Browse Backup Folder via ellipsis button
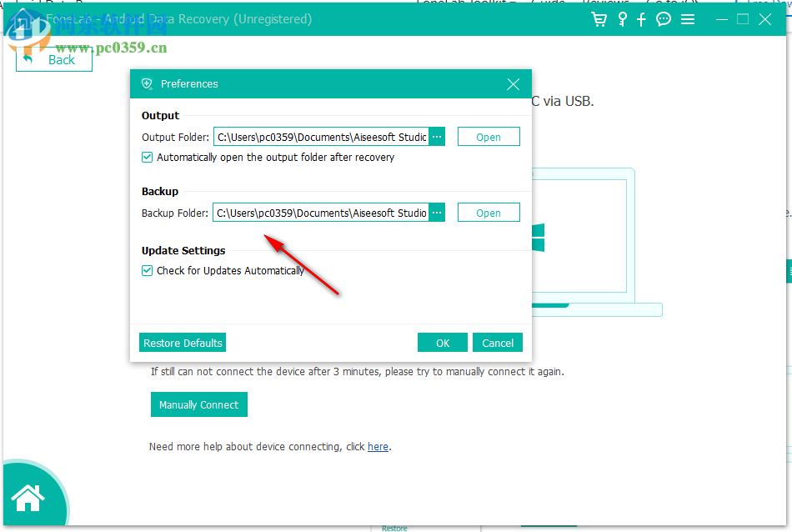 (436, 212)
